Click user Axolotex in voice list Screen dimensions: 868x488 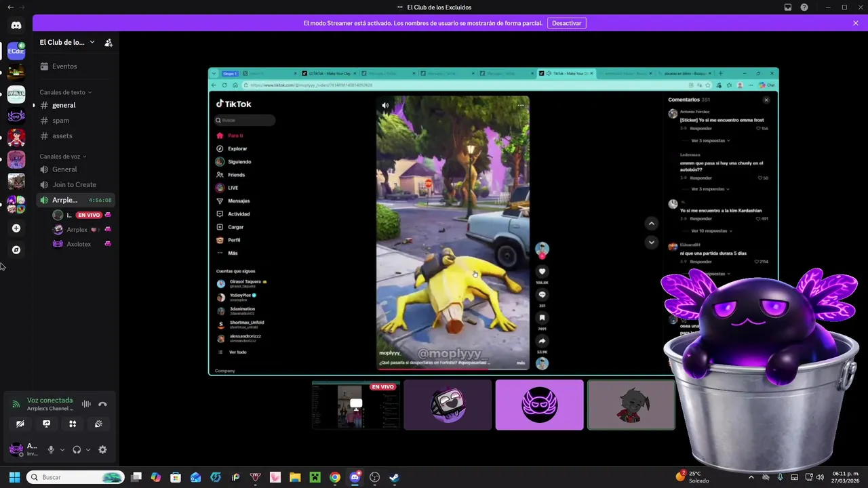coord(81,244)
